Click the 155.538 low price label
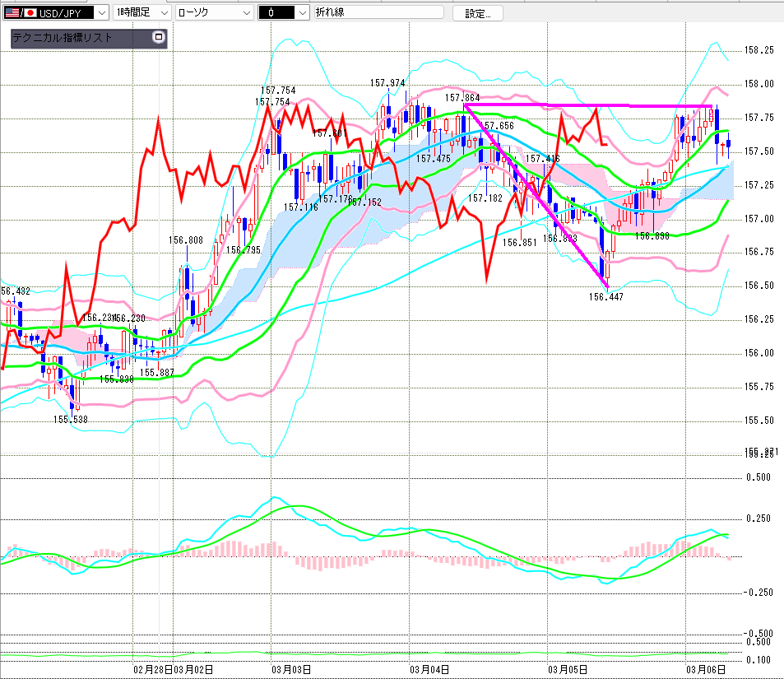This screenshot has height=679, width=784. click(x=71, y=420)
